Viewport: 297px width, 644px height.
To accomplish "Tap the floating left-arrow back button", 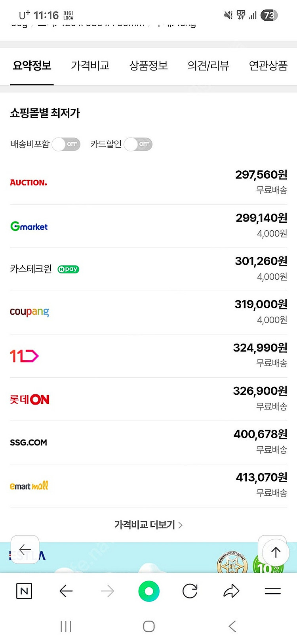I will tap(25, 549).
